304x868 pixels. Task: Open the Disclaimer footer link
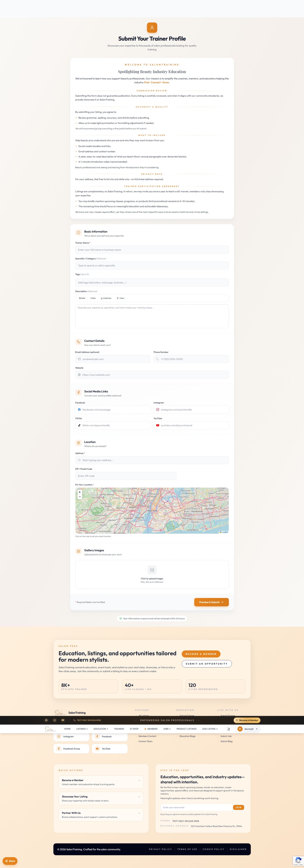(238, 849)
